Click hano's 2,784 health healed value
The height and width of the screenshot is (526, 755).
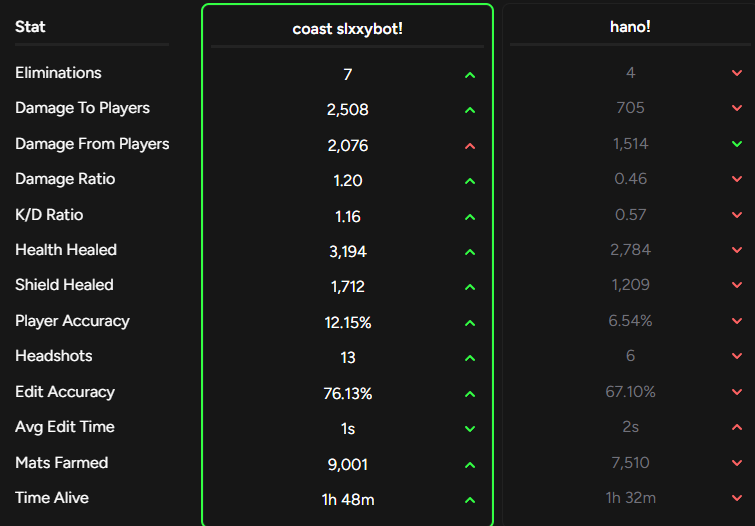tap(630, 250)
